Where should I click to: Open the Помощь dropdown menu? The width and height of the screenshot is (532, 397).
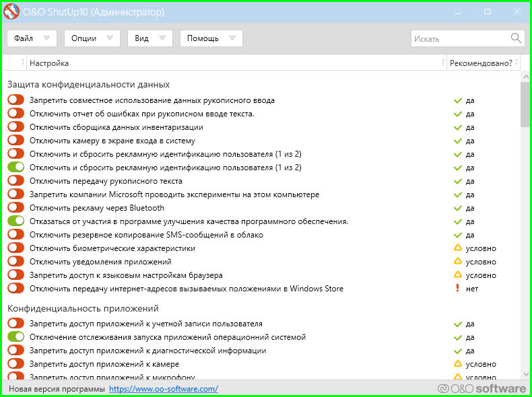click(211, 38)
